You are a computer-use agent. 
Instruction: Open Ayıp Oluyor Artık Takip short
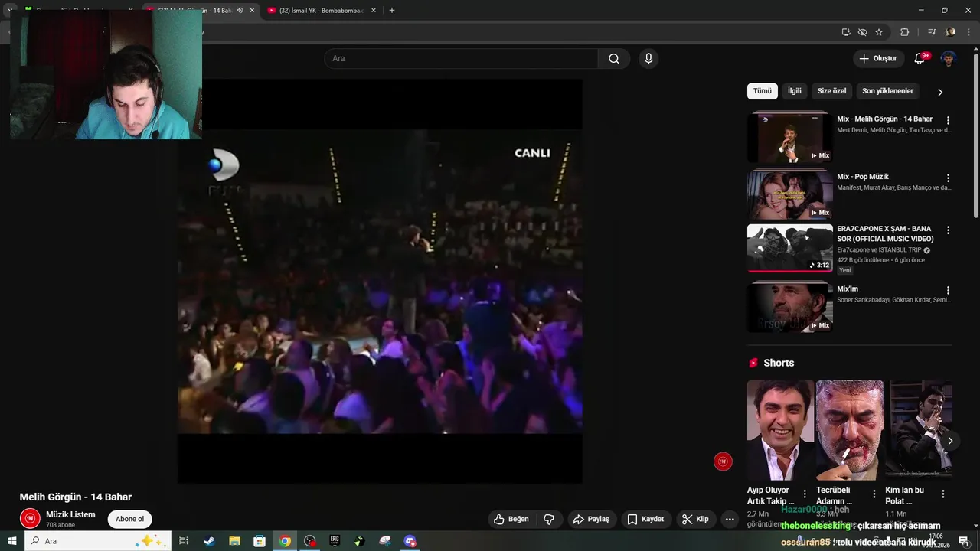coord(780,430)
